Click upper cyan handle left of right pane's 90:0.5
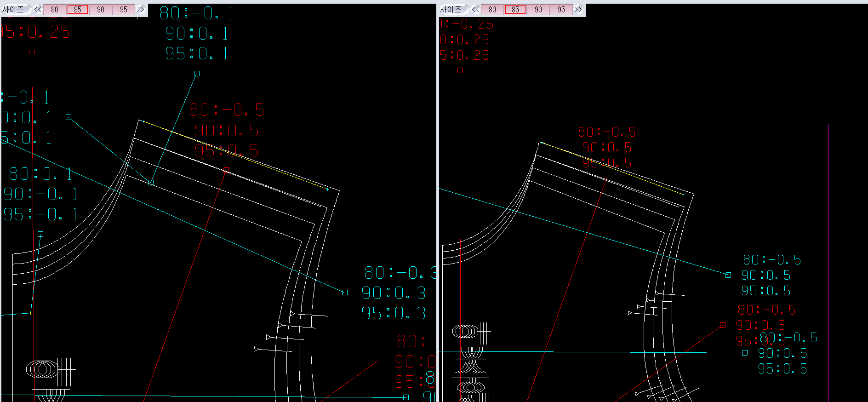868x402 pixels. point(728,275)
